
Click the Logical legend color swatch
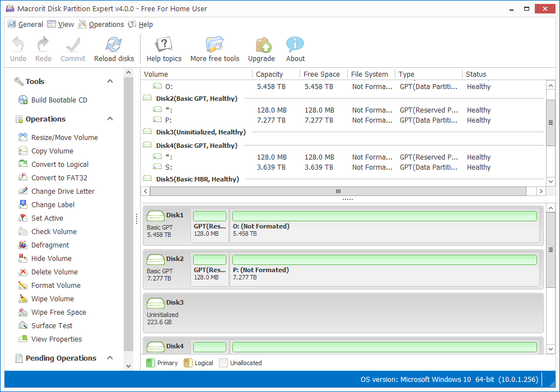(188, 363)
